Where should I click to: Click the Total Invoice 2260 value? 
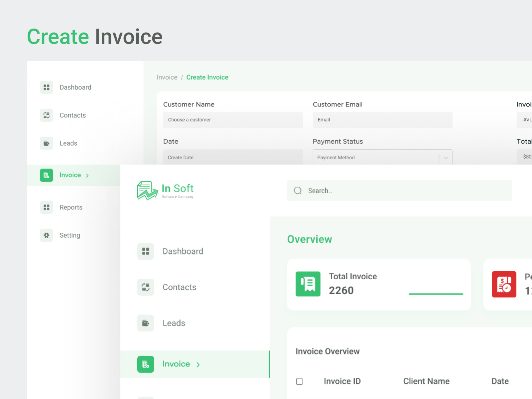[341, 291]
